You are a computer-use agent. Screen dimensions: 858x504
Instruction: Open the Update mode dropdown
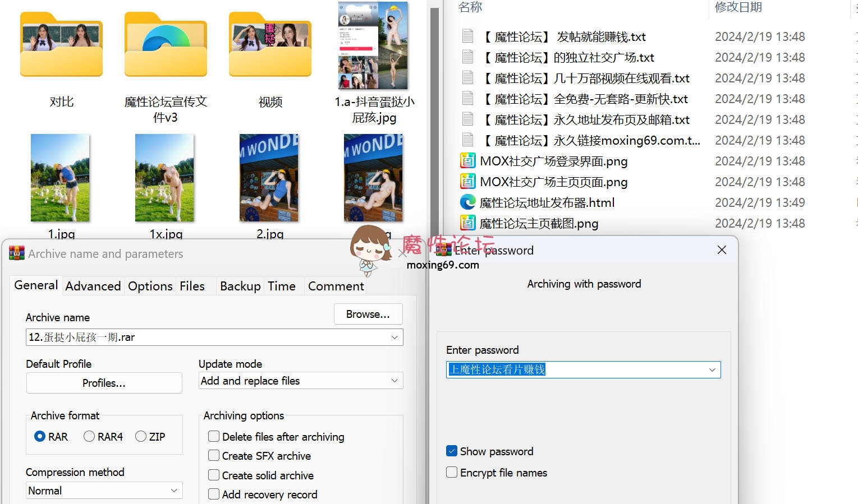click(x=394, y=381)
